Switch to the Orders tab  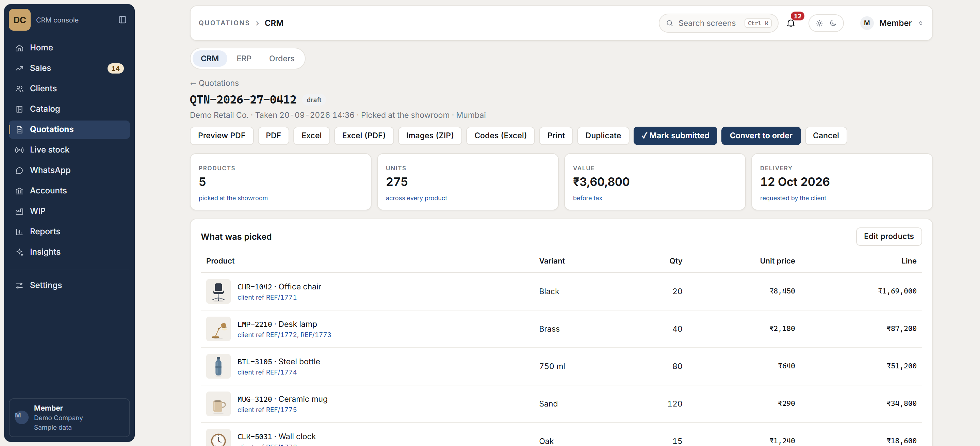[281, 59]
